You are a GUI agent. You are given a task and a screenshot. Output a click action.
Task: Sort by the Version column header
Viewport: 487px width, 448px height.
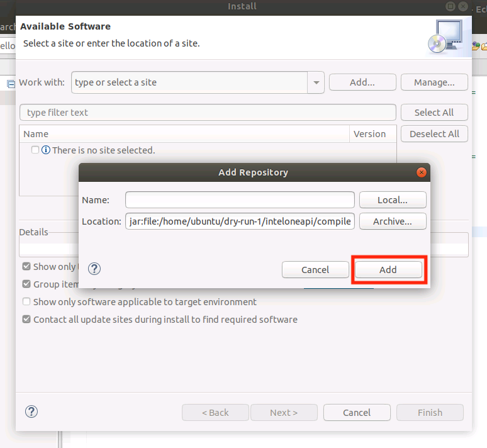pyautogui.click(x=373, y=134)
